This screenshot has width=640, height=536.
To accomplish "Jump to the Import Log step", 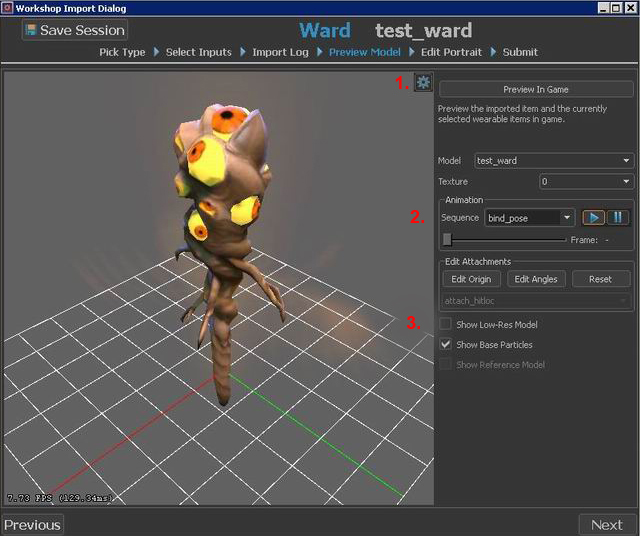I will pos(281,52).
